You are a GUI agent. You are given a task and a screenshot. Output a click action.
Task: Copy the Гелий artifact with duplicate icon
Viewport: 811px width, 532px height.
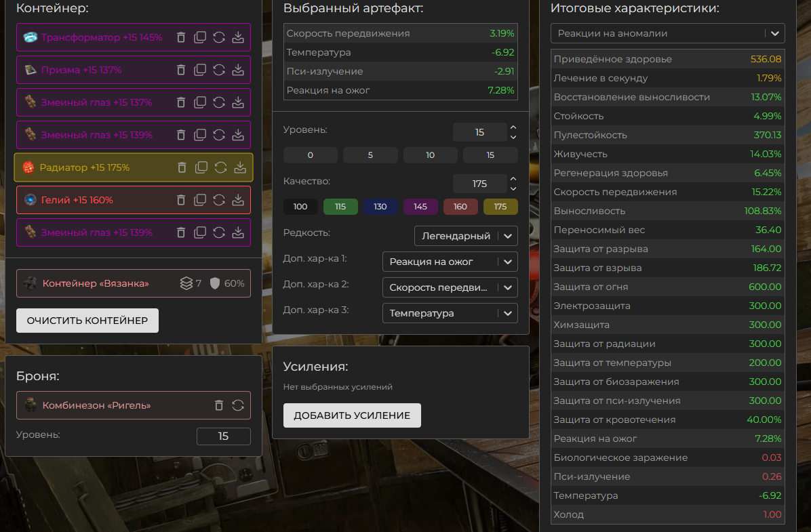coord(200,200)
